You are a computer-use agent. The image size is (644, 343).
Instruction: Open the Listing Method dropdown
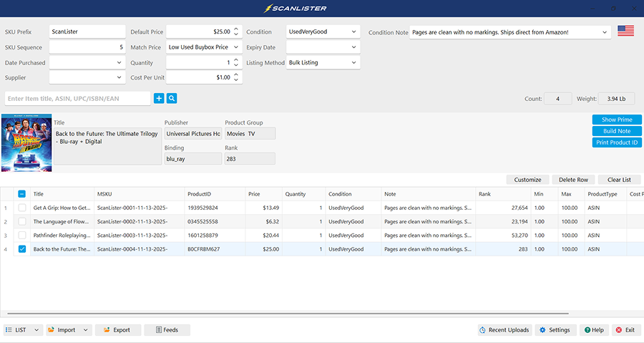pos(323,62)
